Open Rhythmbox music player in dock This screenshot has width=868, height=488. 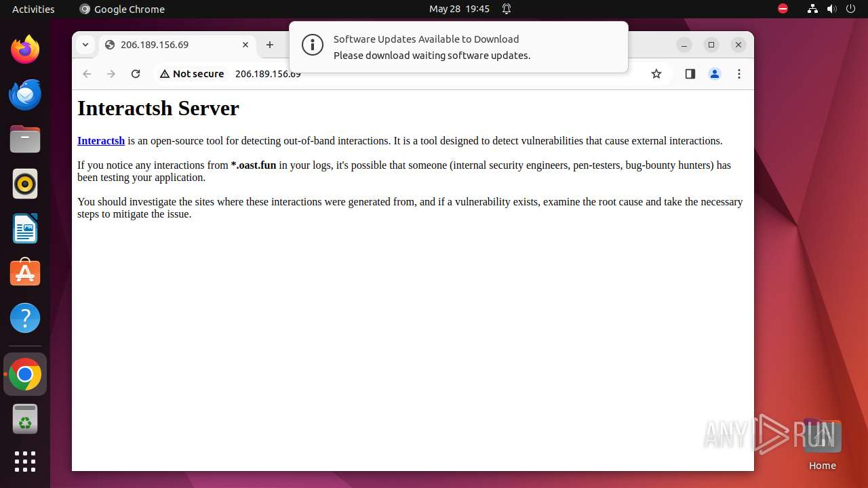click(25, 184)
